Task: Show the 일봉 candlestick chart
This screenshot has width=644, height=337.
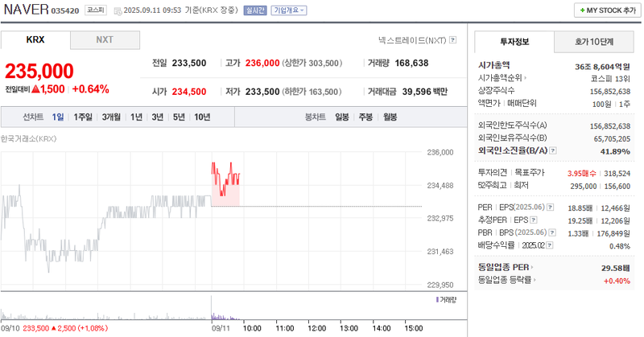Action: 342,117
